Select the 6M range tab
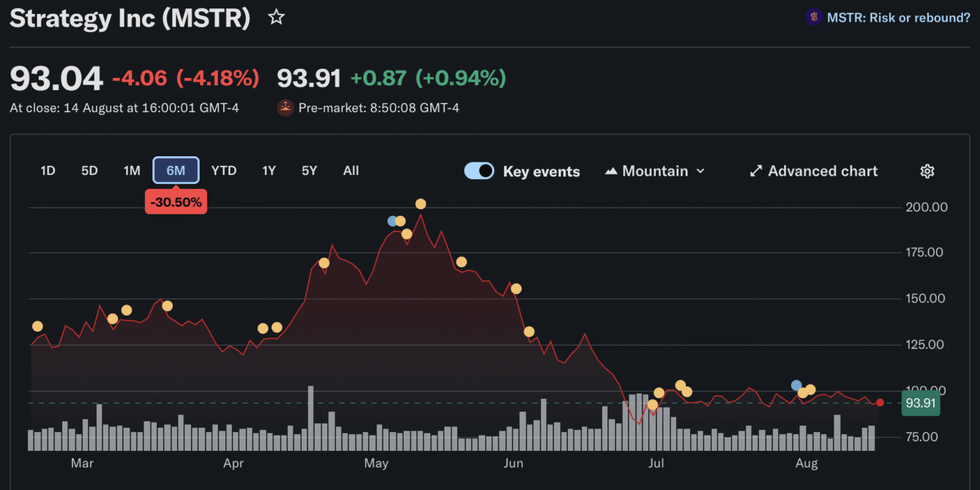Image resolution: width=980 pixels, height=490 pixels. point(176,170)
